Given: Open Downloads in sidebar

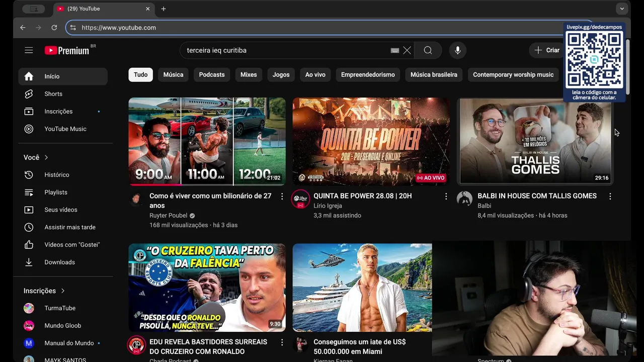Looking at the screenshot, I should (x=63, y=262).
